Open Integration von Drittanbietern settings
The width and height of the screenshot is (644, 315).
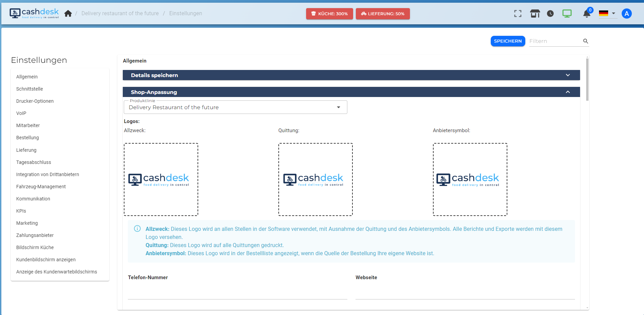click(x=48, y=174)
